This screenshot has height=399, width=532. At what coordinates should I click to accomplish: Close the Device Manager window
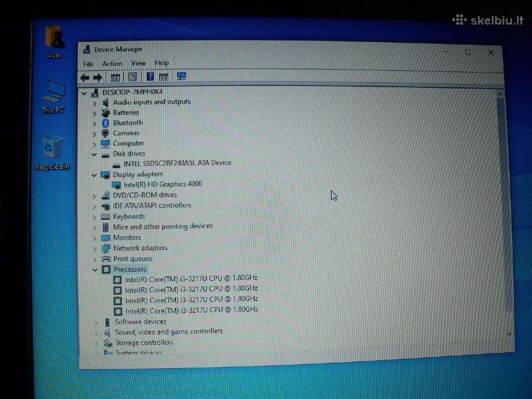pos(491,53)
